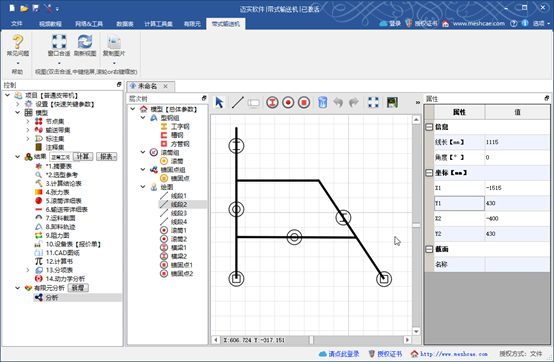Click the 刷新视图 refresh icon
Screen dimensions: 554x362
(85, 42)
